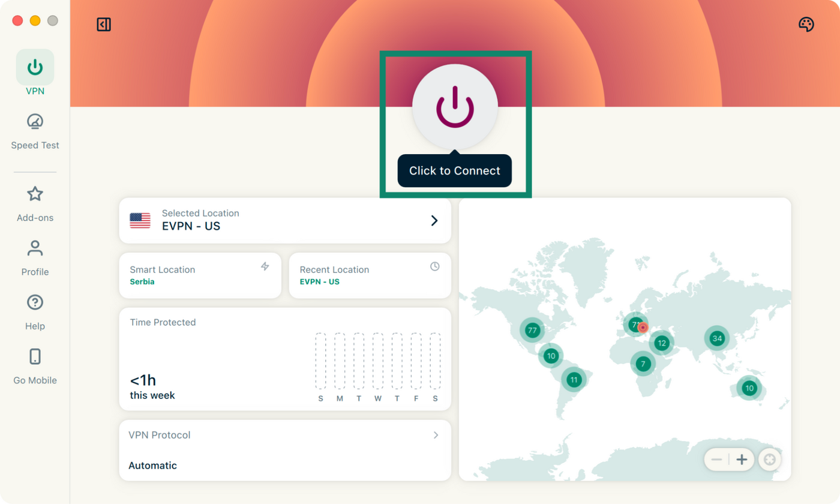This screenshot has height=504, width=840.
Task: Zoom in on the map
Action: click(x=742, y=460)
